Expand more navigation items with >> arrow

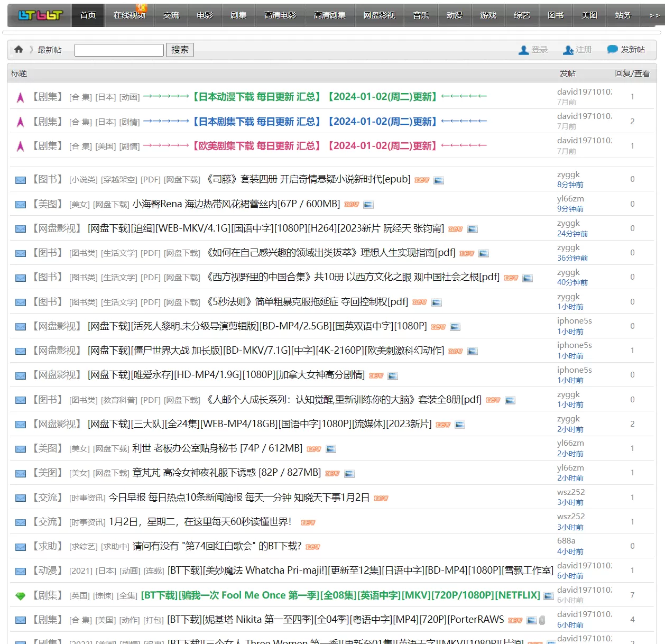click(654, 15)
